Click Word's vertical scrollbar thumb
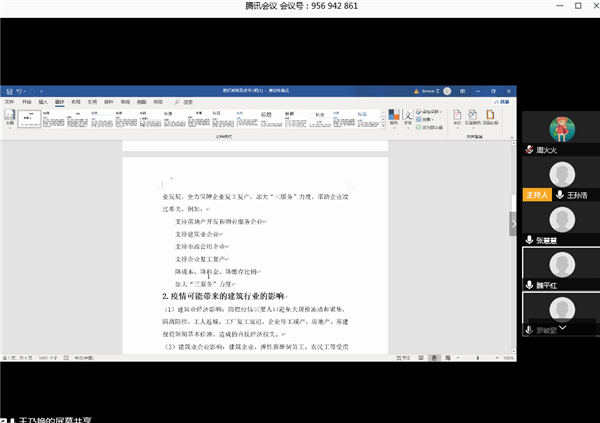The height and width of the screenshot is (423, 600). 514,202
